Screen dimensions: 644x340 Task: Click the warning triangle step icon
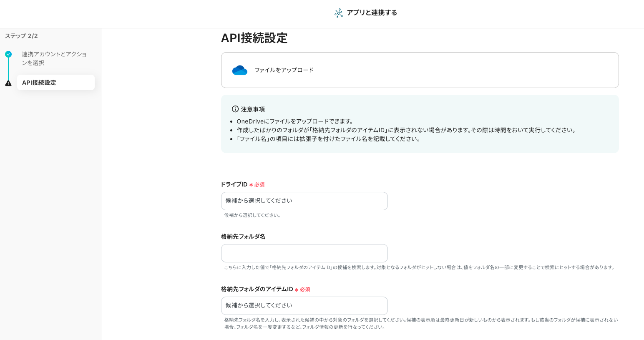click(8, 83)
